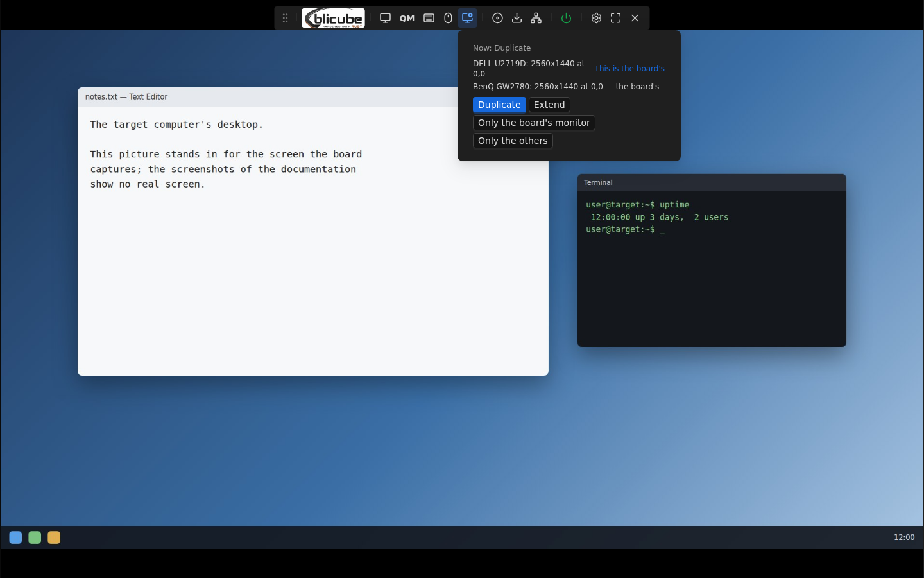Click the BenQ GW2780 monitor entry
Image resolution: width=924 pixels, height=578 pixels.
[x=566, y=87]
